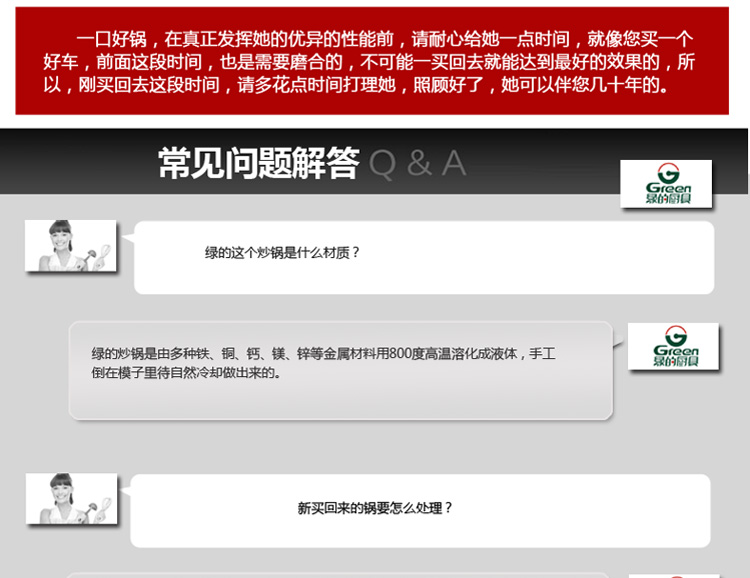The height and width of the screenshot is (578, 750).
Task: Click the answer line starting 绿的炒锅是由多种铁
Action: click(323, 354)
